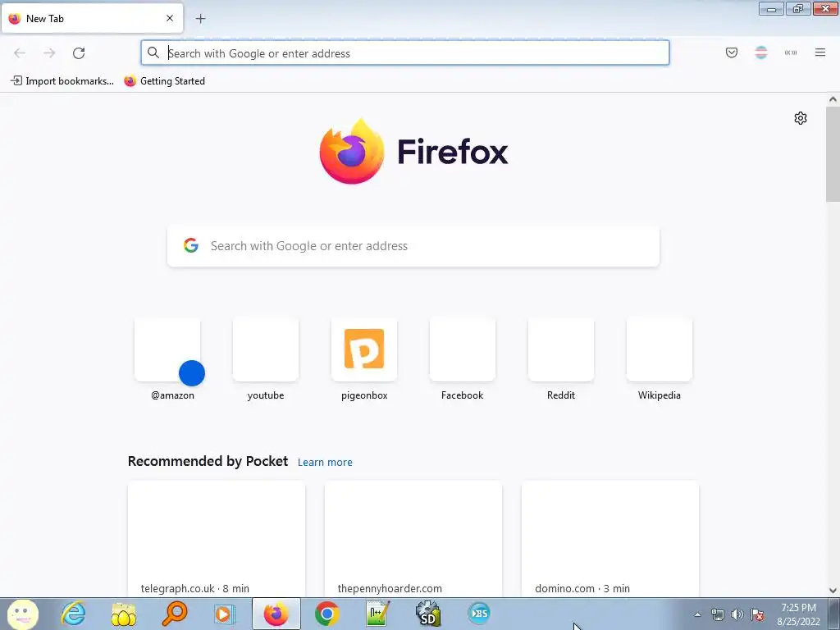Click the taskbar clock showing 7:25 PM

798,614
